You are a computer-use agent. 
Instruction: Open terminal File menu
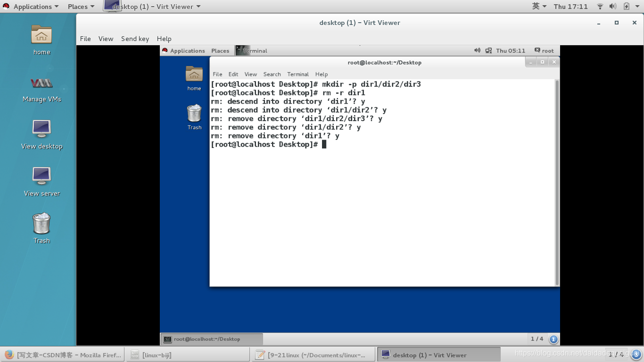click(x=217, y=74)
